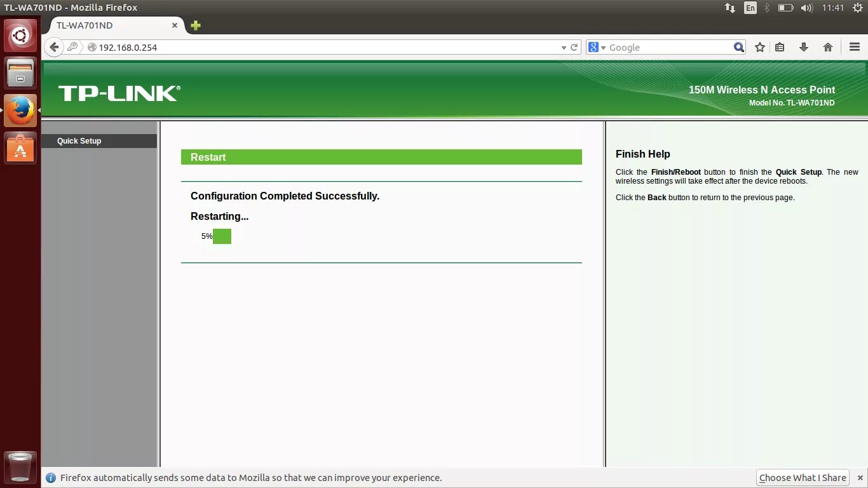Go back one page in Firefox

[x=55, y=47]
